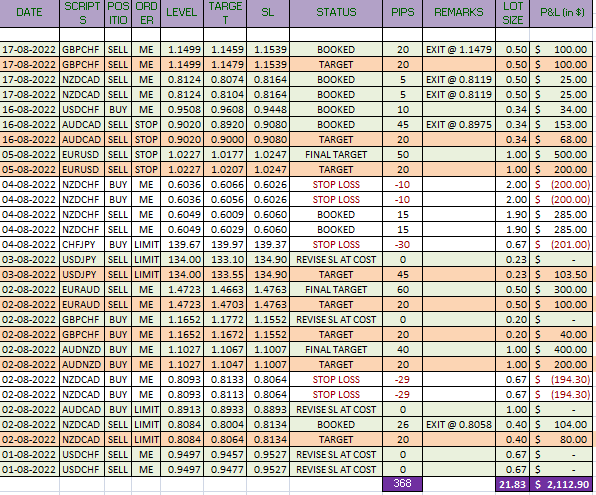The width and height of the screenshot is (596, 495).
Task: Click the level cell 0.9508
Action: [182, 110]
